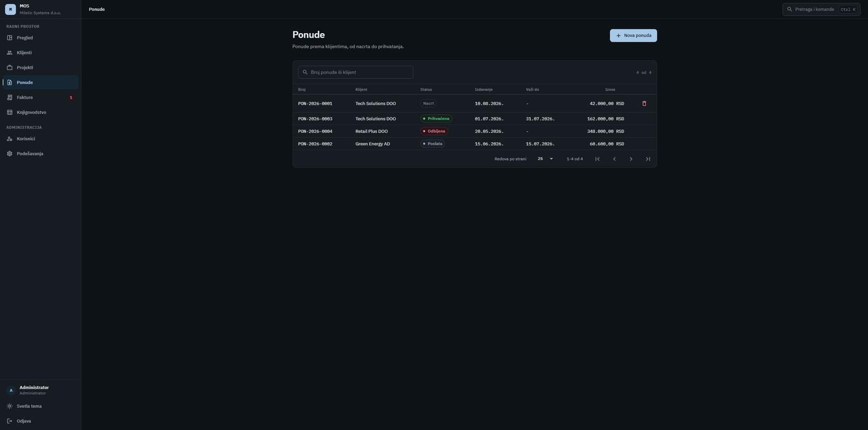Click the MOS company logo icon
Screen dimensions: 868x430
tap(10, 9)
